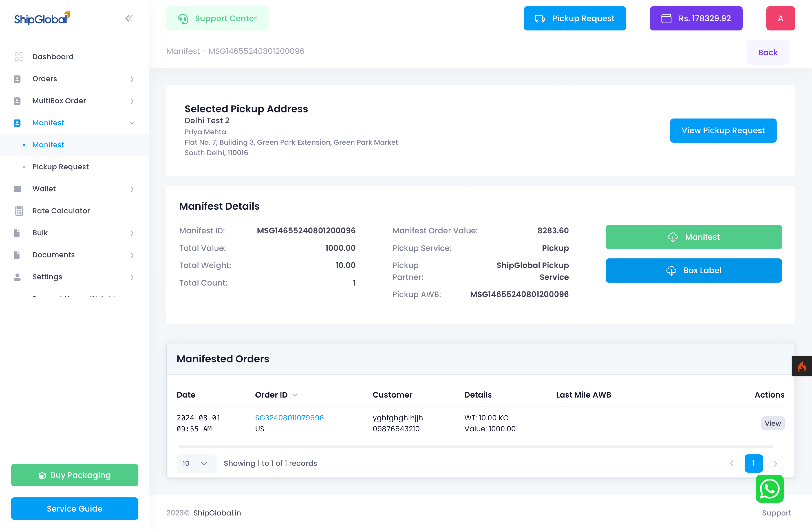Viewport: 812px width, 531px height.
Task: Go to next page arrow in pagination
Action: tap(775, 464)
